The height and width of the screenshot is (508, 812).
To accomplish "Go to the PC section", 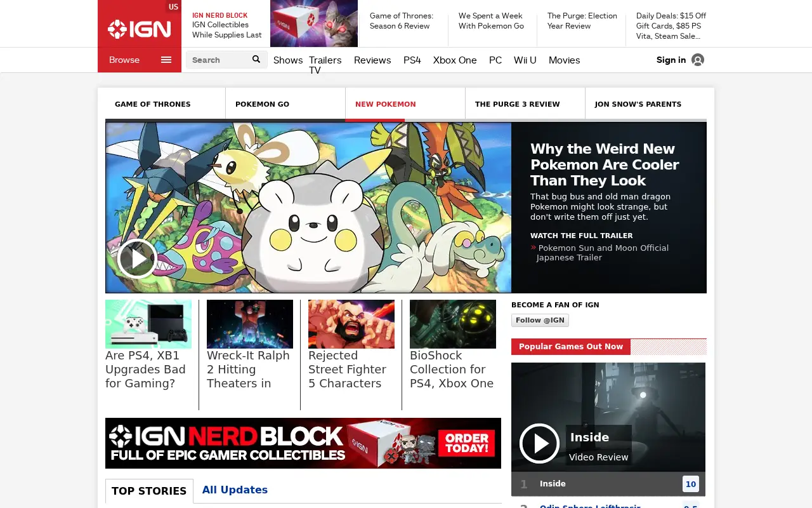I will 495,60.
